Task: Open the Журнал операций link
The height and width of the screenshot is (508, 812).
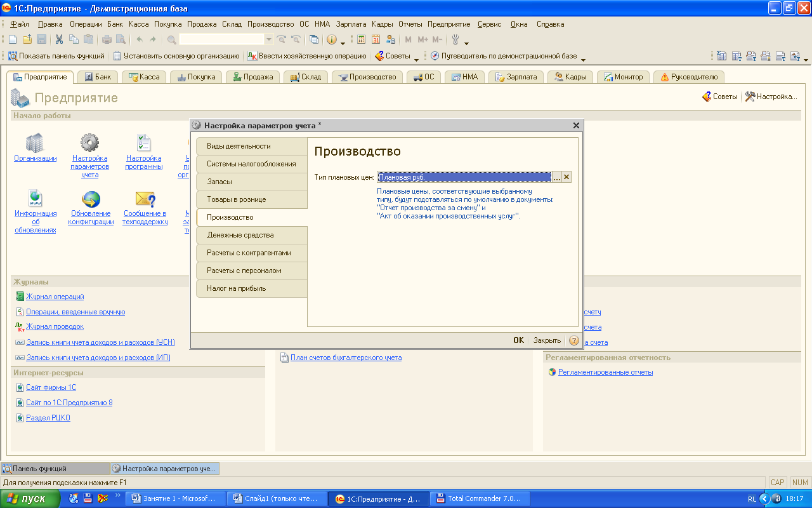Action: coord(55,297)
